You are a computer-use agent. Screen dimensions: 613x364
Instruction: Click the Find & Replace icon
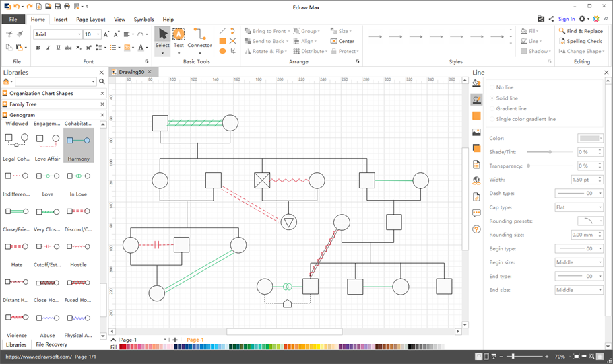562,31
